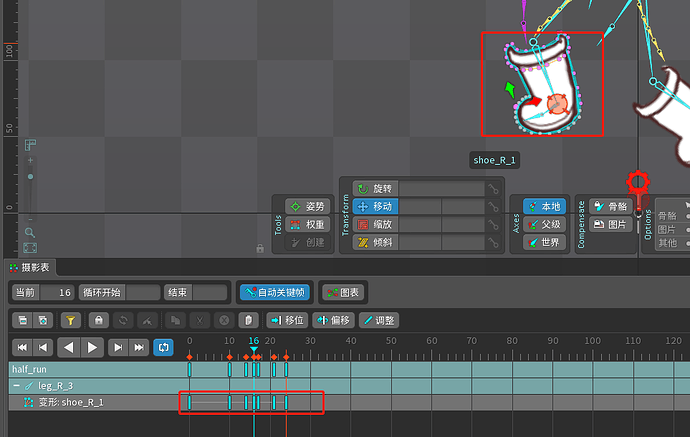Image resolution: width=690 pixels, height=437 pixels.
Task: Toggle the loop playback button
Action: coord(163,347)
